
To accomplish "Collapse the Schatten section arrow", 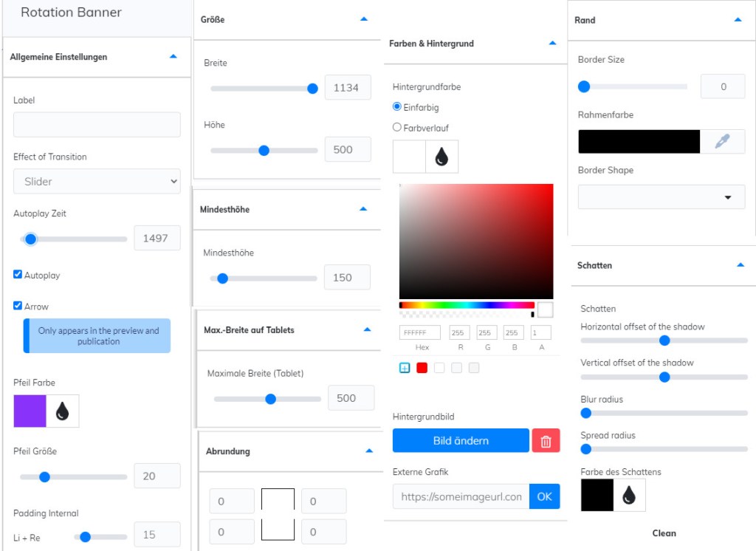I will coord(740,265).
